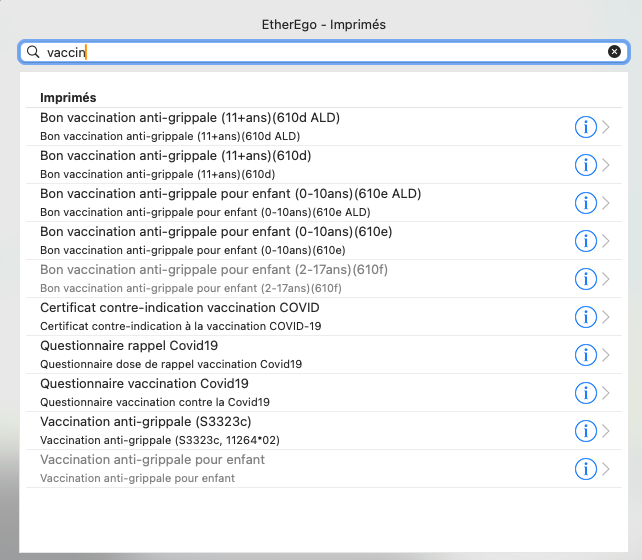
Task: Expand chevron for (11+ans)(610d ALD) row
Action: (606, 127)
